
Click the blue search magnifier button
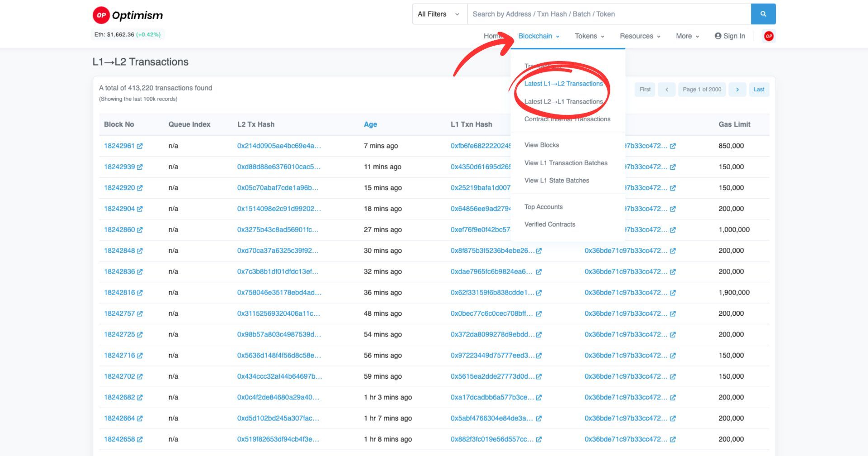coord(763,14)
